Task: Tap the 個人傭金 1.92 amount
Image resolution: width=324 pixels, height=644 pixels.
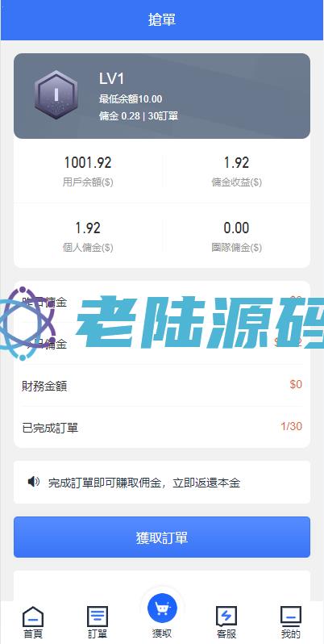Action: pos(88,228)
